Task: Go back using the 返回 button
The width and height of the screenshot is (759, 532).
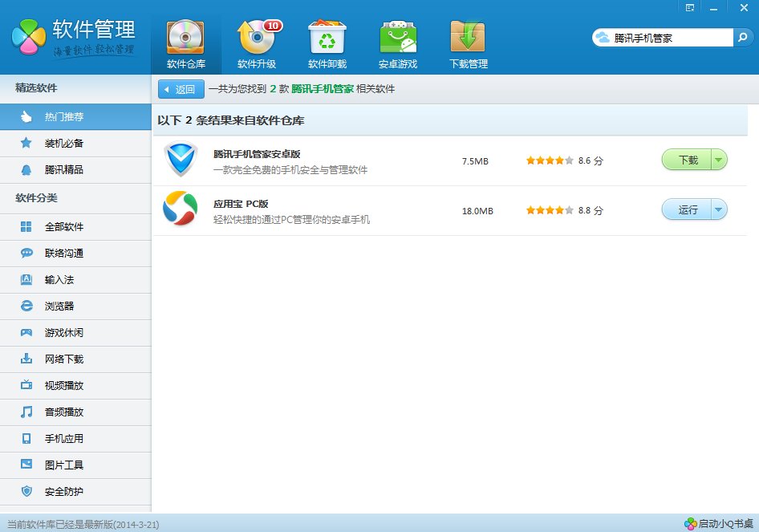Action: tap(181, 89)
